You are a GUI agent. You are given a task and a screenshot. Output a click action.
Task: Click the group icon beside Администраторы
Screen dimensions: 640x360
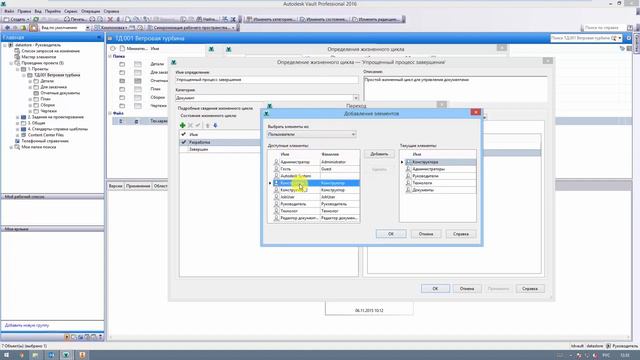(408, 169)
